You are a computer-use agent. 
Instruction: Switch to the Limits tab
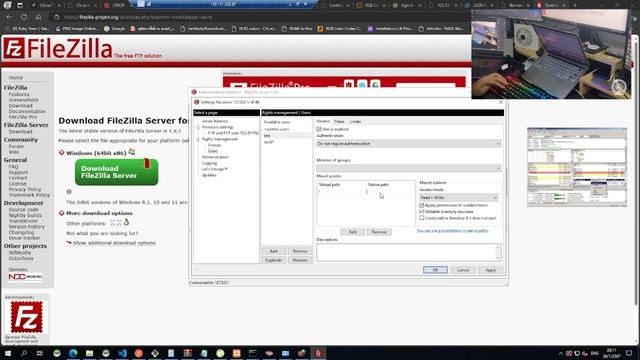pyautogui.click(x=355, y=122)
